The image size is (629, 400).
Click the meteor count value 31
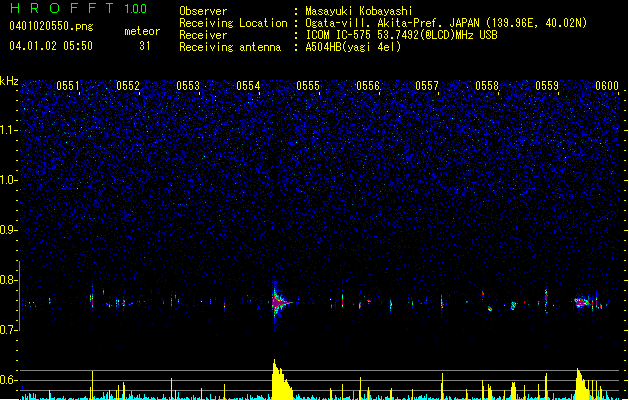145,46
